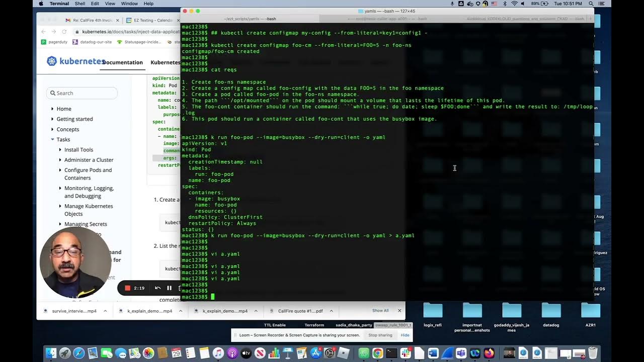644x362 pixels.
Task: Open the Edit menu
Action: point(95,4)
